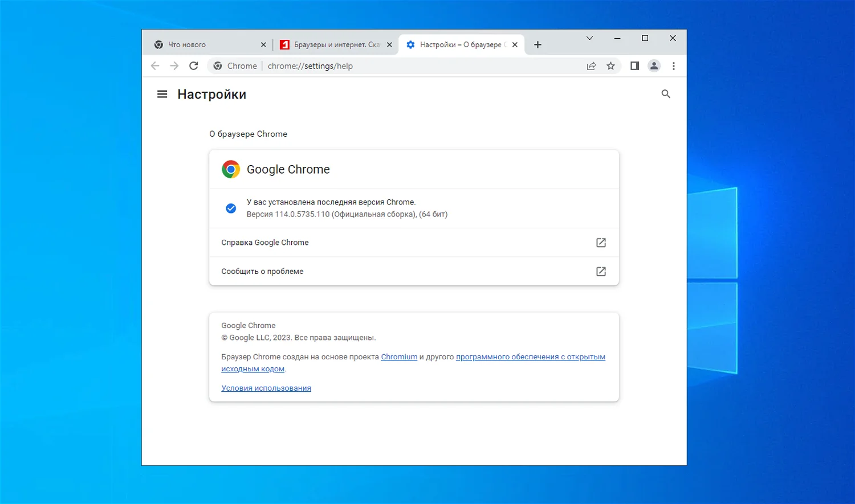Viewport: 855px width, 504px height.
Task: Bookmark this page via star icon
Action: click(610, 65)
